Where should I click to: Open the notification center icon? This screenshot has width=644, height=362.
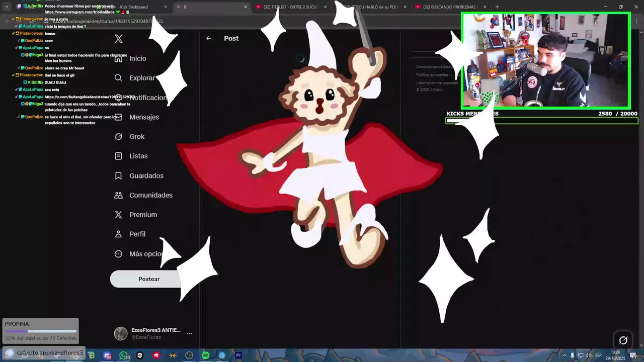(633, 355)
